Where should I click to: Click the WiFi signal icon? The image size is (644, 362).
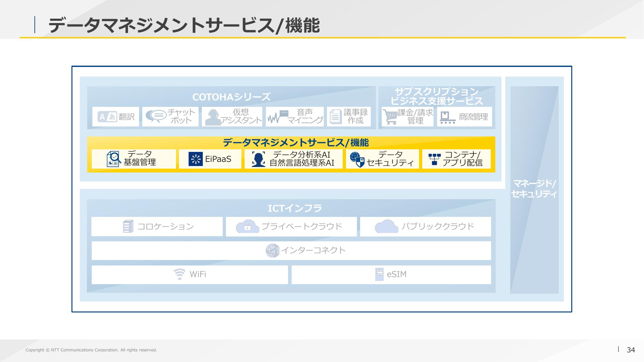pyautogui.click(x=179, y=274)
